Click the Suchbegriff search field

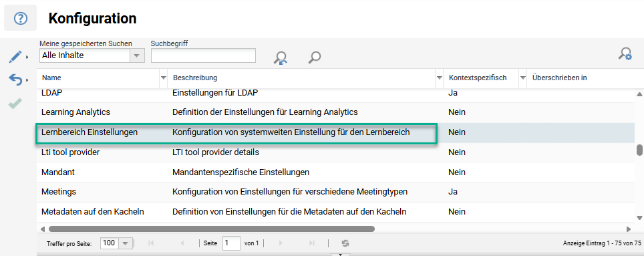click(203, 55)
